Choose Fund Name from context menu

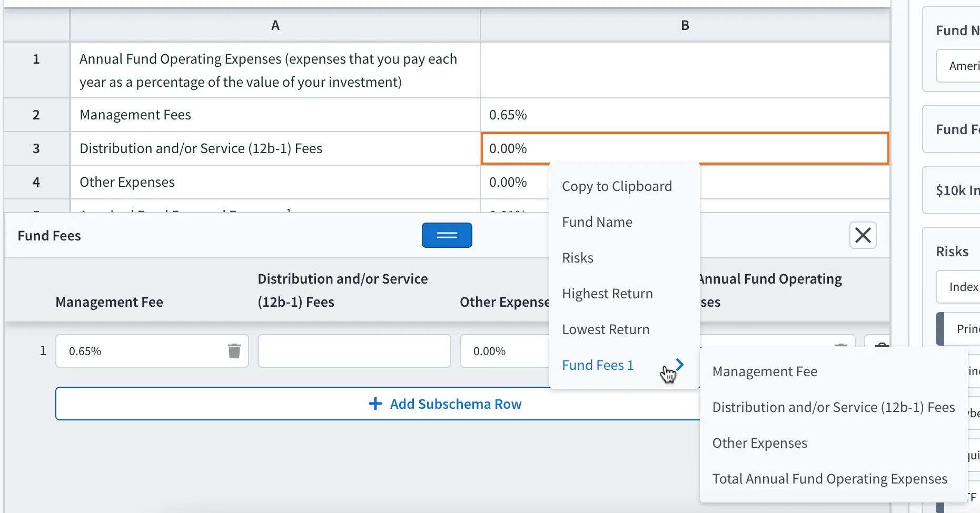click(x=597, y=222)
